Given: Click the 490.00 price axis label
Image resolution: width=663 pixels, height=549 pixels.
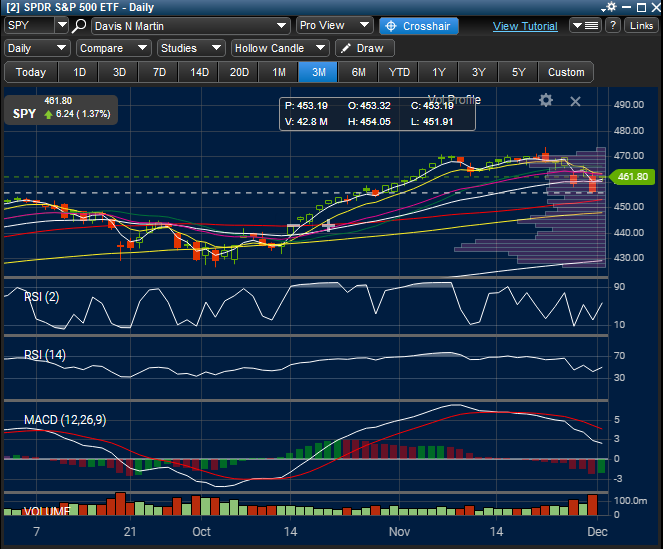Looking at the screenshot, I should 629,104.
